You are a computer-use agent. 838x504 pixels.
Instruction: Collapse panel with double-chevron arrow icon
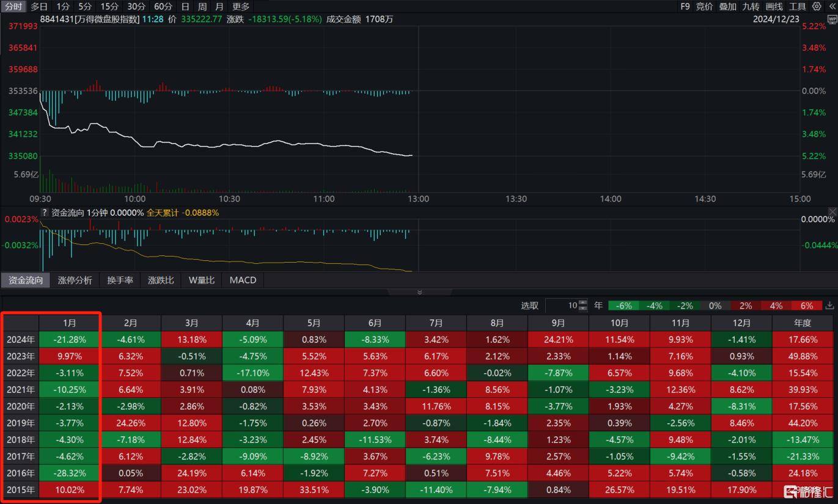tap(832, 6)
